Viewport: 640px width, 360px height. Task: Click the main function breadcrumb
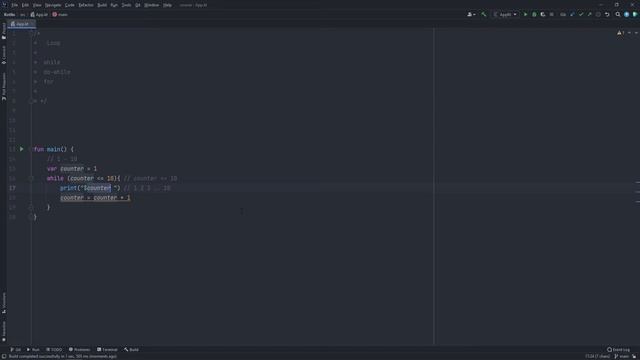60,15
